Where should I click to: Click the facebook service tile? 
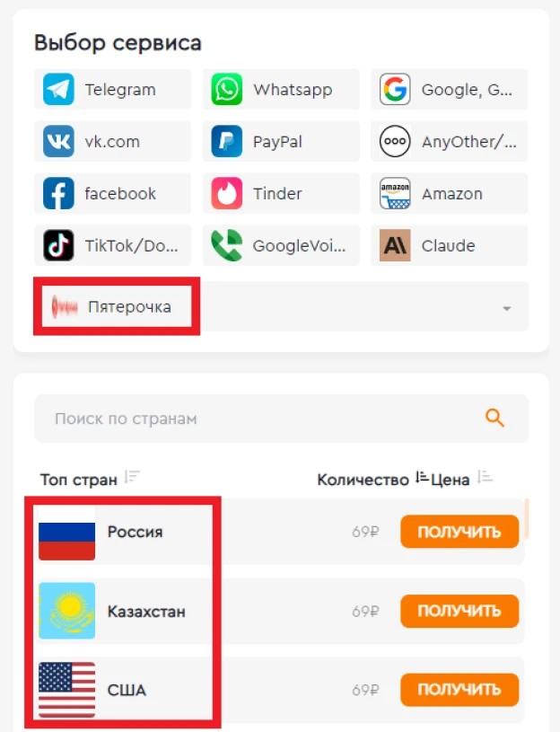point(112,193)
